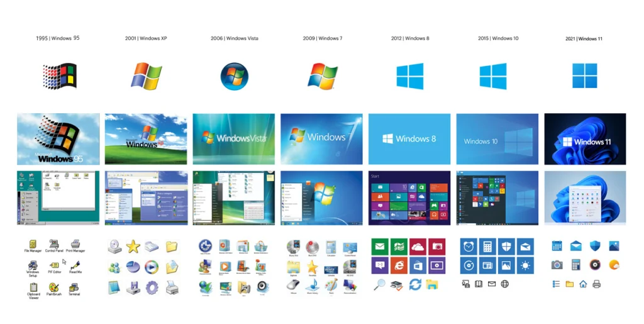Open the File Manager icon
The height and width of the screenshot is (324, 644).
(x=33, y=245)
